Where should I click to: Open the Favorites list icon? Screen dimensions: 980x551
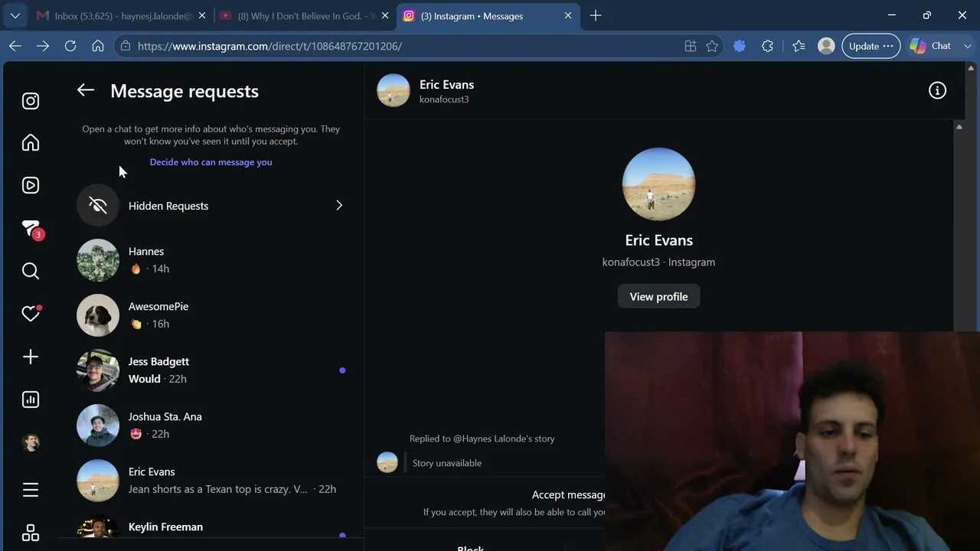point(799,46)
